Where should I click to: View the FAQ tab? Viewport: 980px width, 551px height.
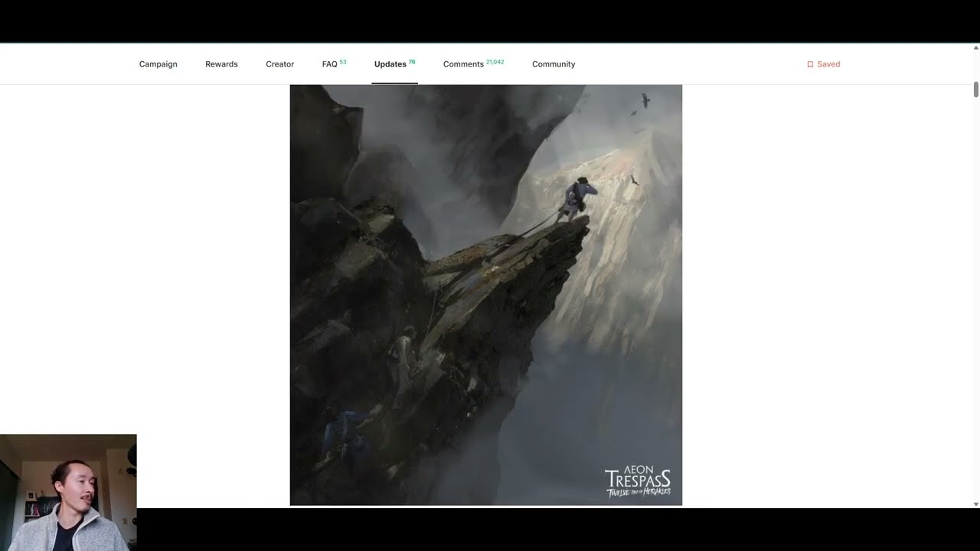(334, 64)
